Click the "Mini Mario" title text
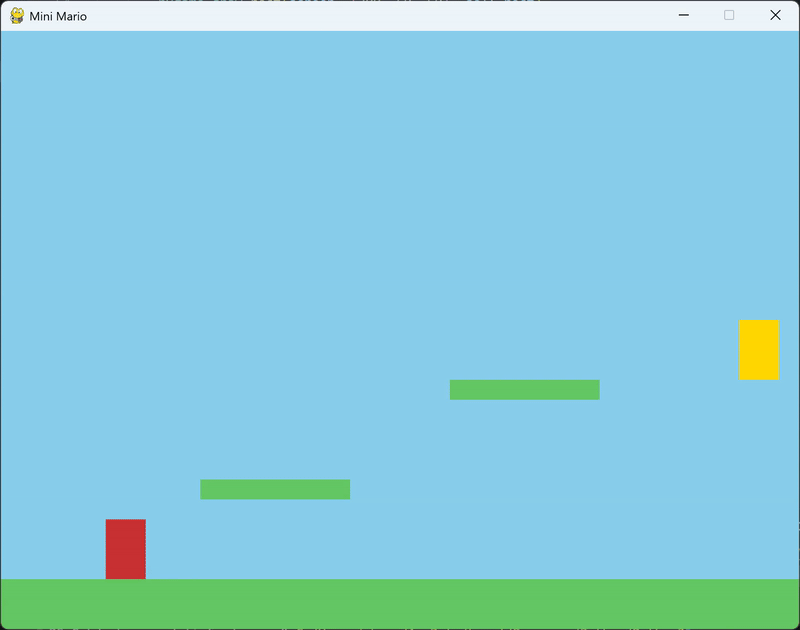The width and height of the screenshot is (800, 630). (58, 16)
